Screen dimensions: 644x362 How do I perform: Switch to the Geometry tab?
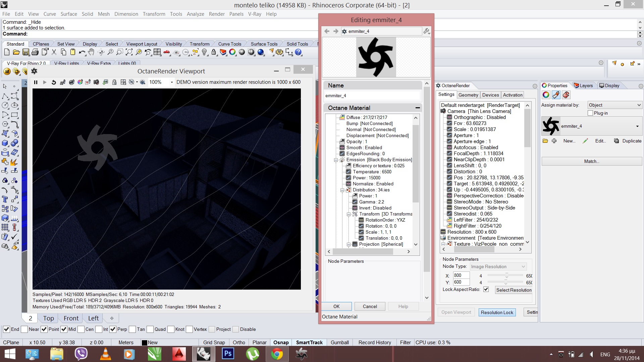[x=468, y=95]
